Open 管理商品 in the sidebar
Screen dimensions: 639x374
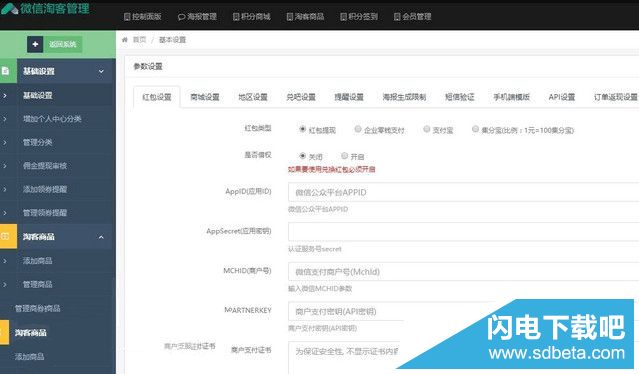point(37,284)
